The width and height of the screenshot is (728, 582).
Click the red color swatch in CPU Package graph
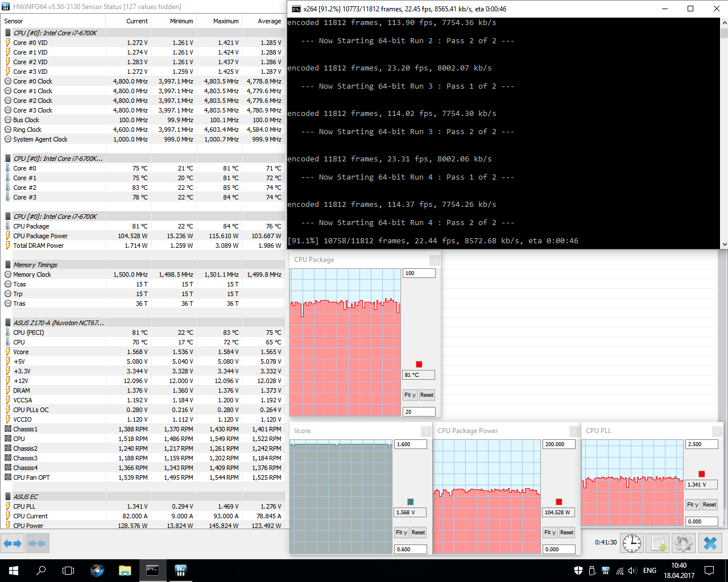[419, 364]
